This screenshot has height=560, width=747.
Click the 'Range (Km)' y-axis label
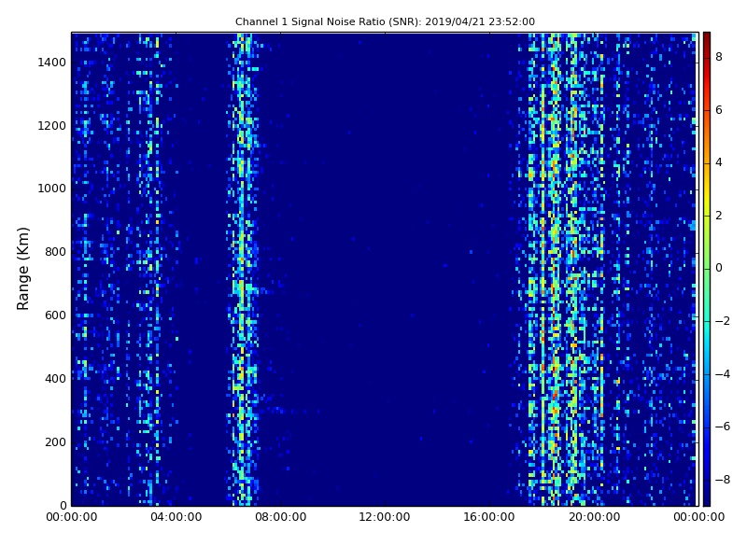[22, 269]
